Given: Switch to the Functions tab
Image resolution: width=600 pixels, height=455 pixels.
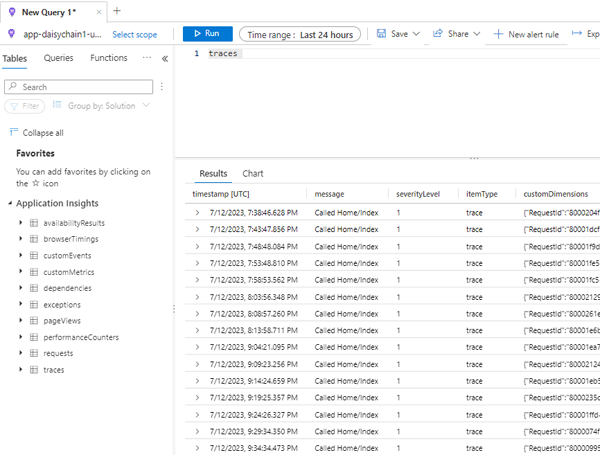Looking at the screenshot, I should click(x=109, y=59).
